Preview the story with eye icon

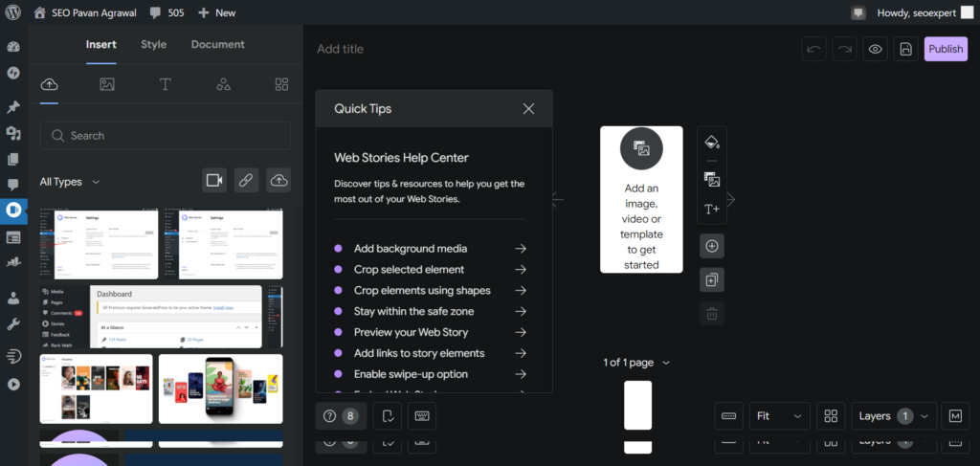(x=876, y=49)
